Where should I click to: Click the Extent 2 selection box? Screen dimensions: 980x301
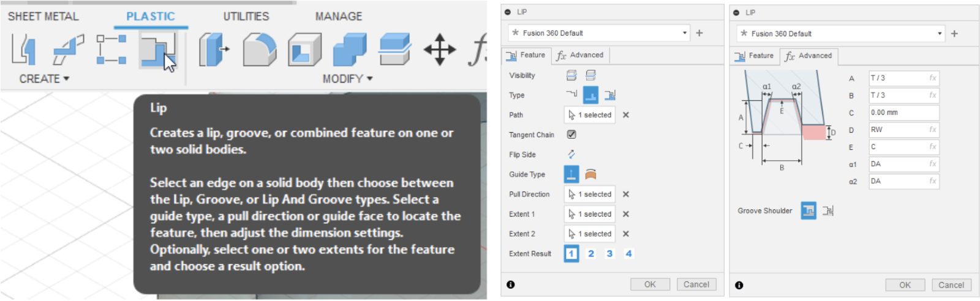click(x=589, y=234)
